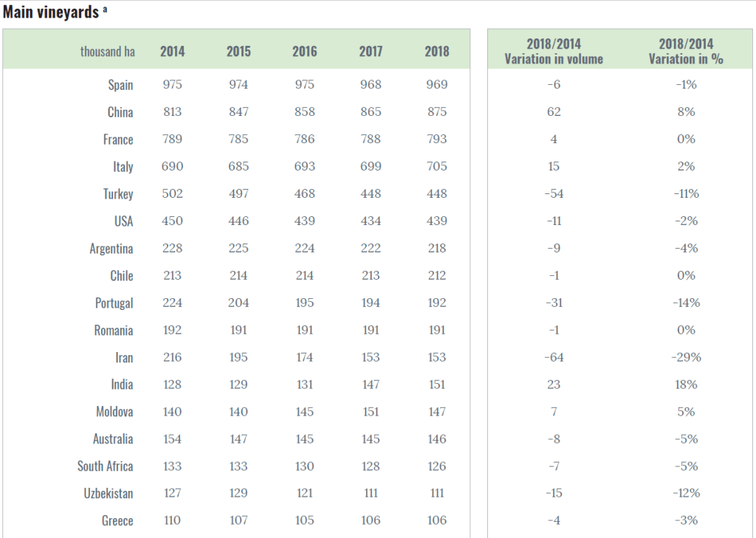This screenshot has width=756, height=538.
Task: Select the Spain row label
Action: (120, 85)
